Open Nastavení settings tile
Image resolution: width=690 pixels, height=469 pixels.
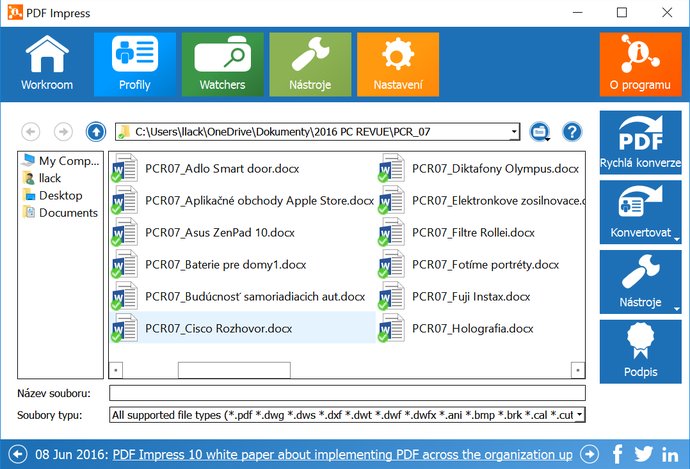tap(398, 64)
